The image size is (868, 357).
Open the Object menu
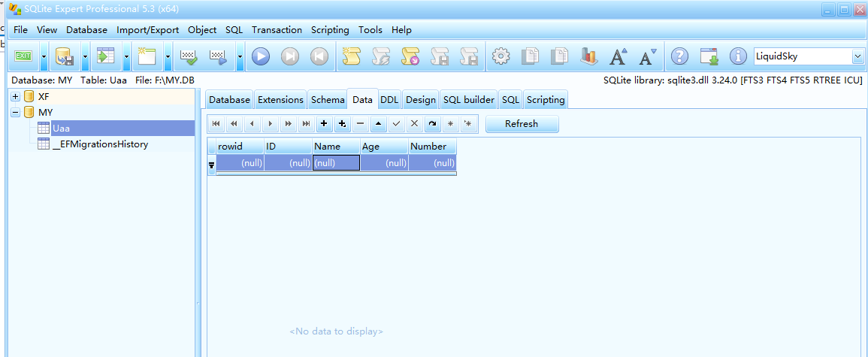202,30
